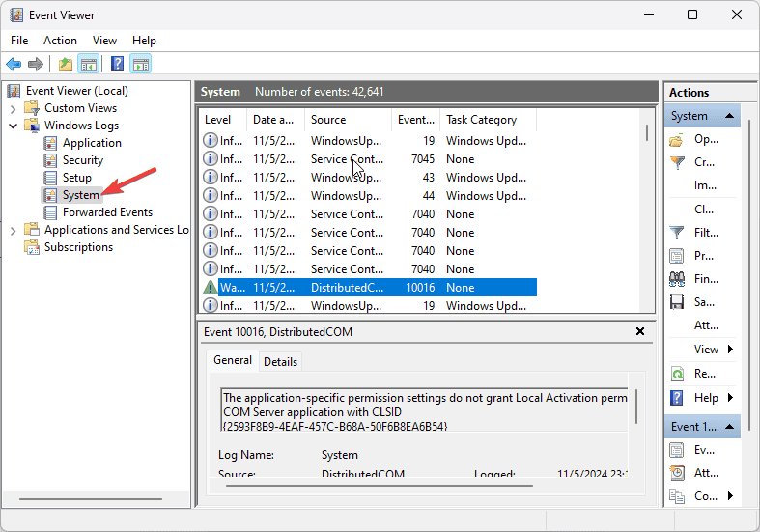Viewport: 760px width, 532px height.
Task: Click the Help icon in Actions pane
Action: click(677, 398)
